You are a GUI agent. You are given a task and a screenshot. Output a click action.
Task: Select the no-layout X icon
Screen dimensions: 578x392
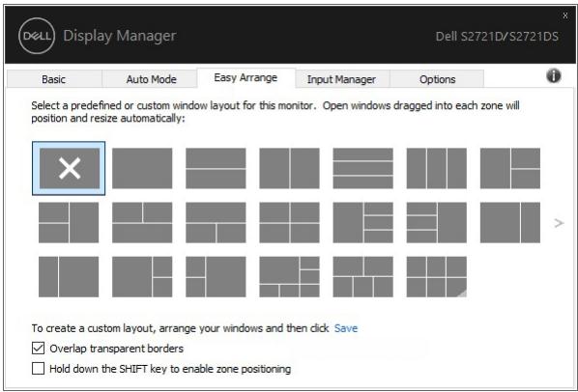pos(69,168)
